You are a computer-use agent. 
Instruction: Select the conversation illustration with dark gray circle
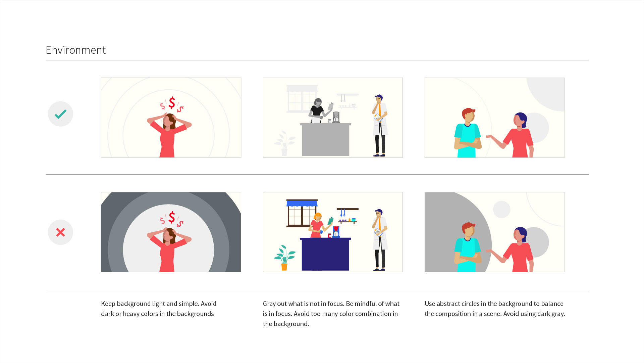495,232
